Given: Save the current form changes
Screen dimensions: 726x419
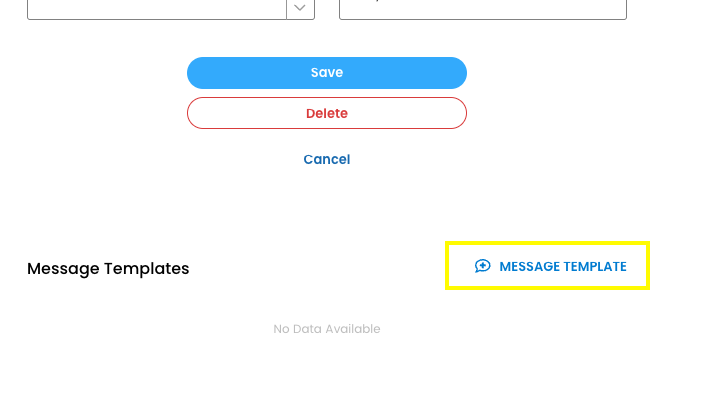Looking at the screenshot, I should click(x=327, y=73).
